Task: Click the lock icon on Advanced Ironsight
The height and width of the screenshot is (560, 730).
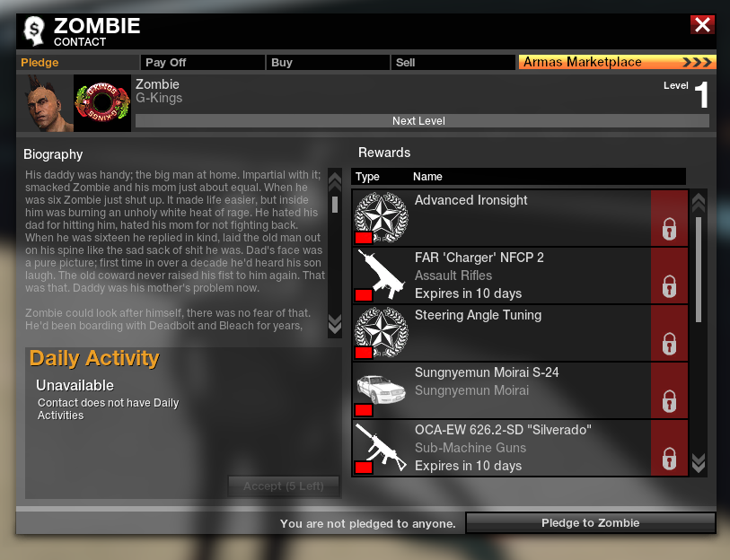Action: 669,229
